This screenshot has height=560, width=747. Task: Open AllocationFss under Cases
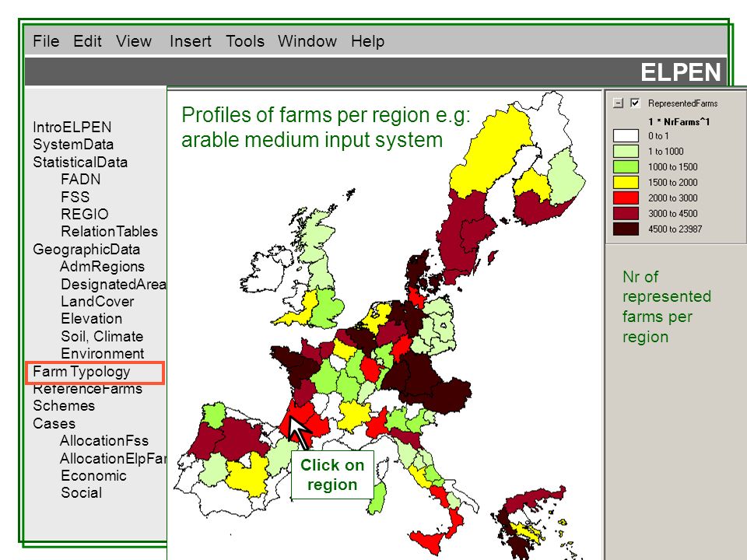(x=104, y=441)
